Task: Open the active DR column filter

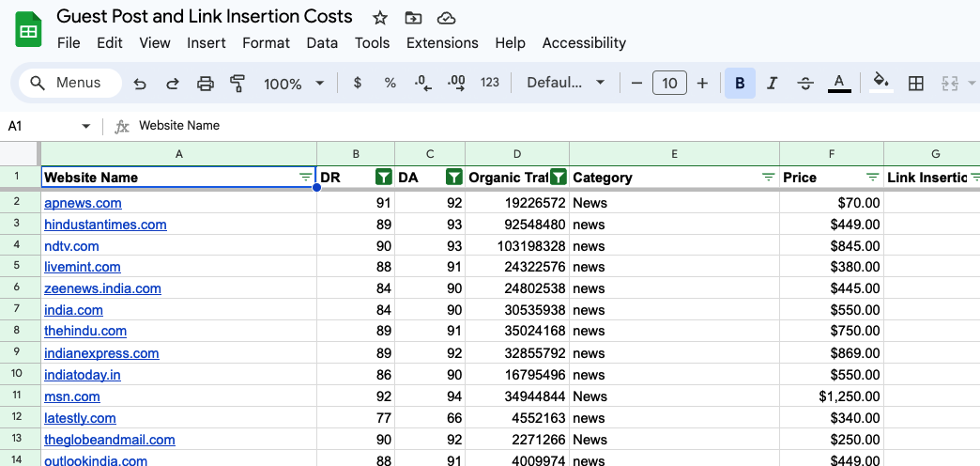Action: (x=384, y=177)
